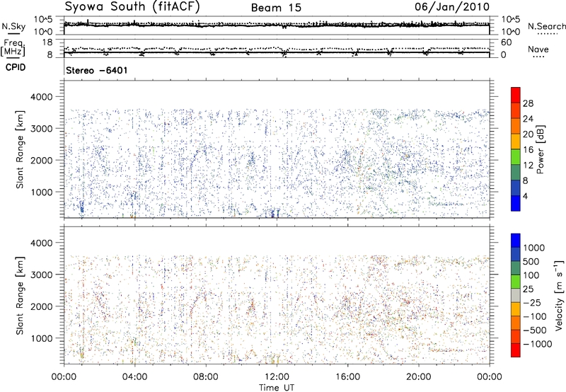566x392 pixels.
Task: Click the title 'Syowa South (fitACF)'
Action: (x=132, y=7)
